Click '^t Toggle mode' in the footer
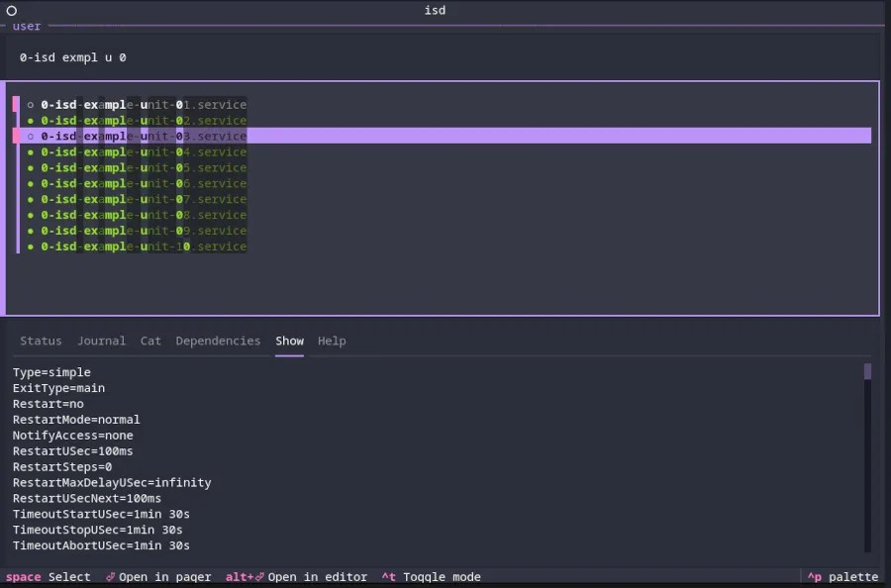891x588 pixels. tap(433, 576)
